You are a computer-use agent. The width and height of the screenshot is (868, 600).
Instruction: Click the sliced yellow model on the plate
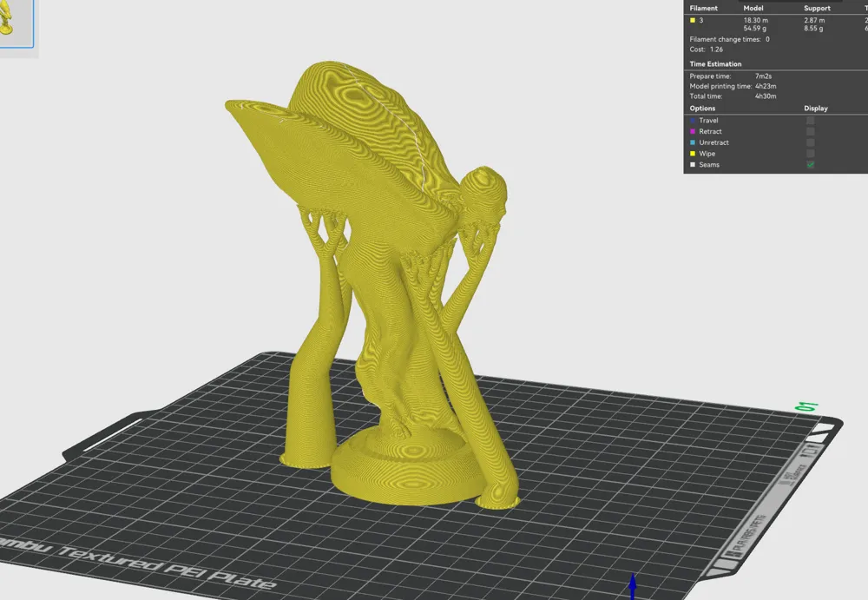387,288
